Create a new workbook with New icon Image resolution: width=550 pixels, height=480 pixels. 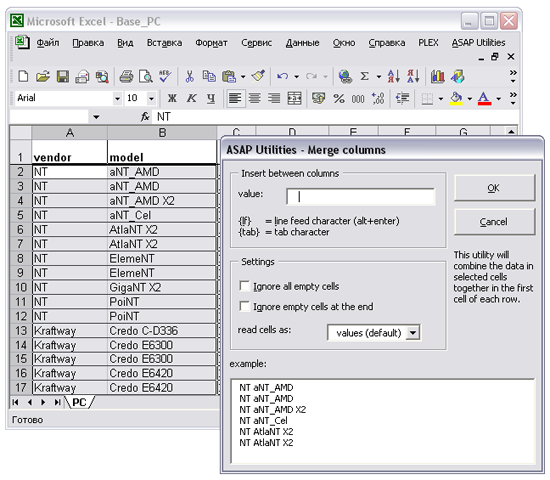tap(23, 76)
